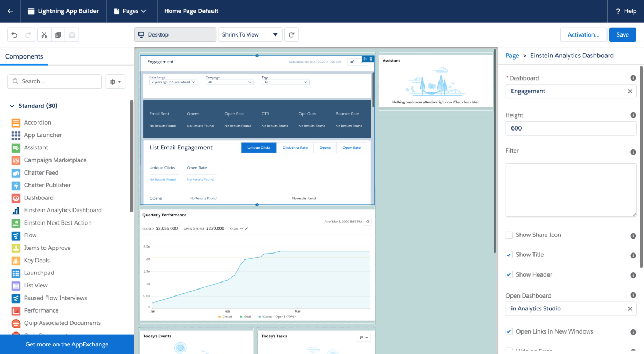
Task: Click the Save button
Action: tap(623, 35)
